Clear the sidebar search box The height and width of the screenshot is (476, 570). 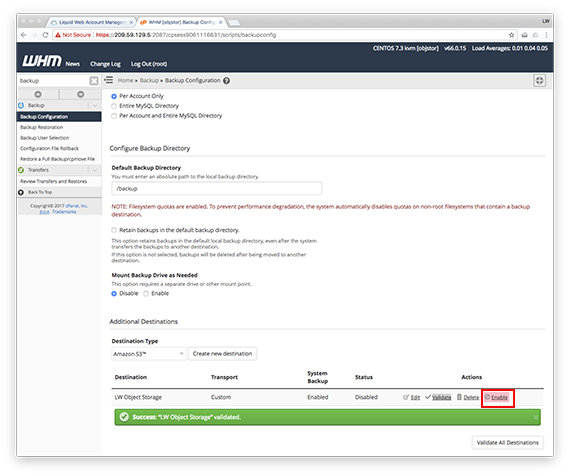pyautogui.click(x=94, y=81)
